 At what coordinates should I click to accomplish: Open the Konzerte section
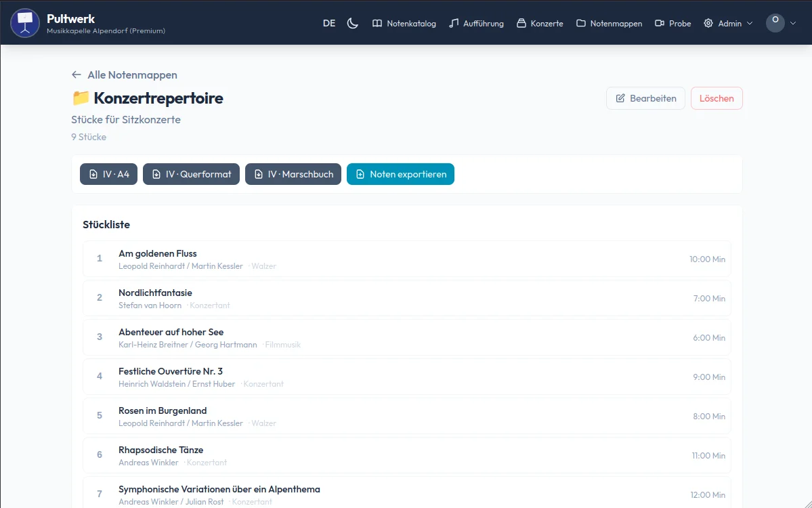(x=540, y=23)
